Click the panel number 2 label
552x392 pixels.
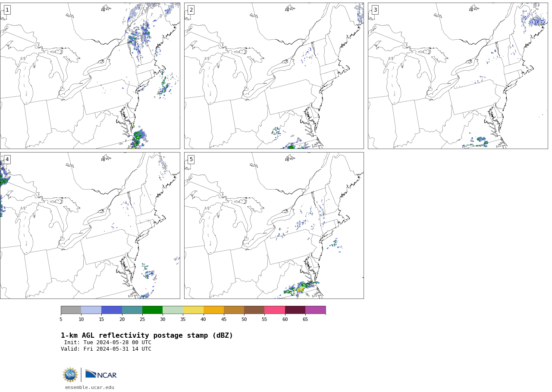(191, 10)
